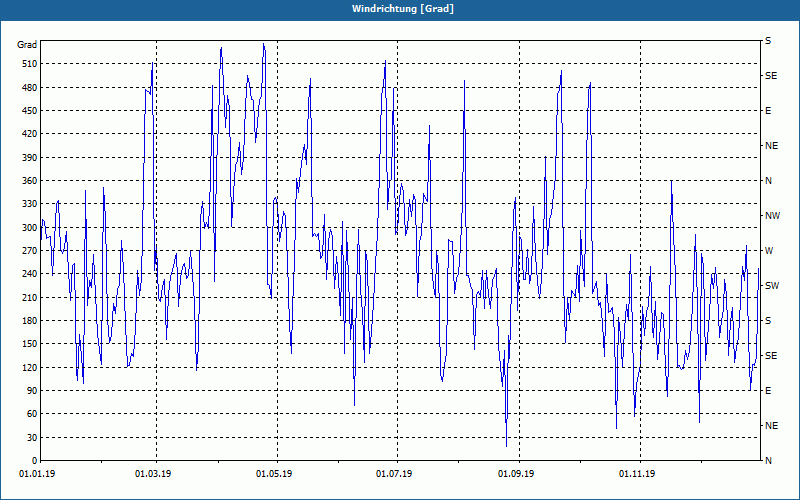Viewport: 800px width, 500px height.
Task: Select the 510 label on left axis
Action: pos(29,64)
